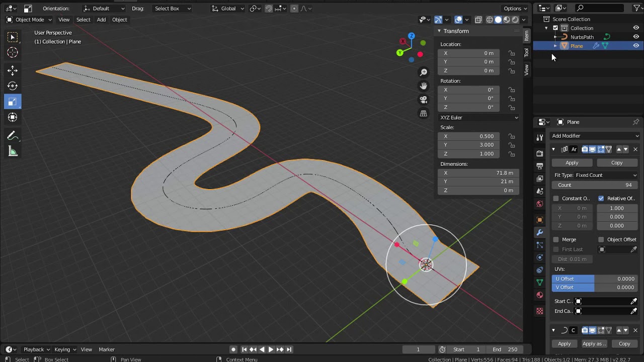Open the Particles properties tab
Screen dimensions: 644x362
pos(540,245)
